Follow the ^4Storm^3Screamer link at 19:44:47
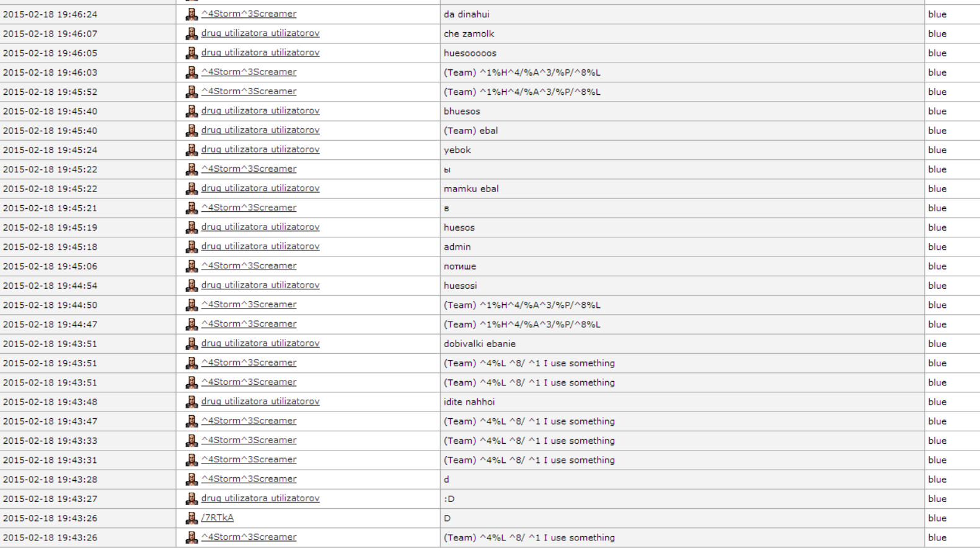The image size is (980, 554). [x=249, y=324]
